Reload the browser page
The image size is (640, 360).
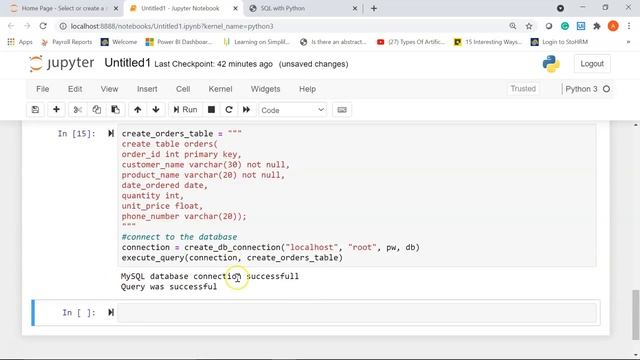(43, 26)
